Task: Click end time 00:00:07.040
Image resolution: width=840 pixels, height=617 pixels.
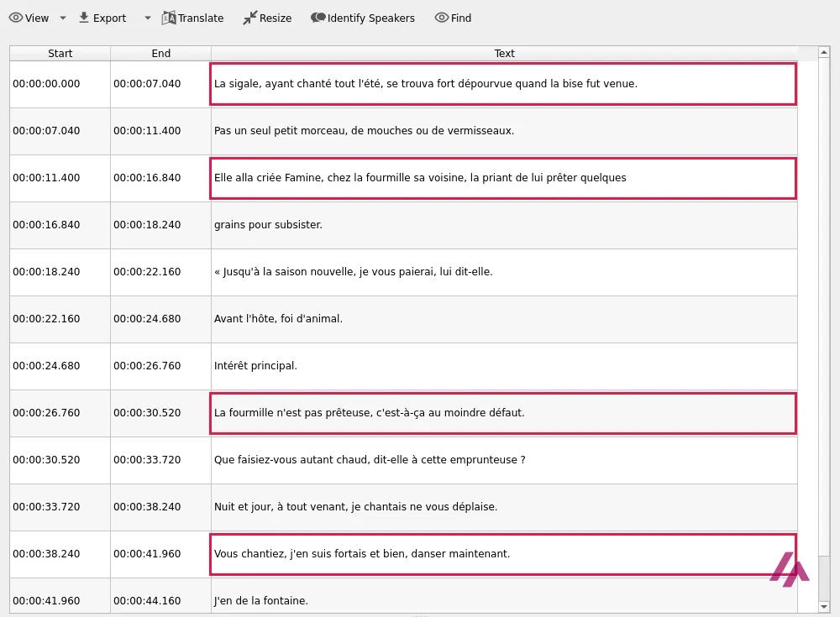Action: 147,84
